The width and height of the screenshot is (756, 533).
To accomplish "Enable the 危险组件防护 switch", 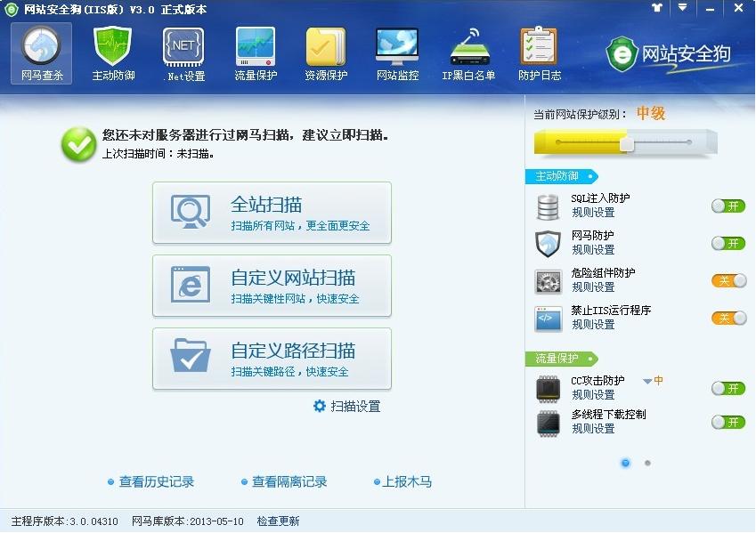I will 728,281.
